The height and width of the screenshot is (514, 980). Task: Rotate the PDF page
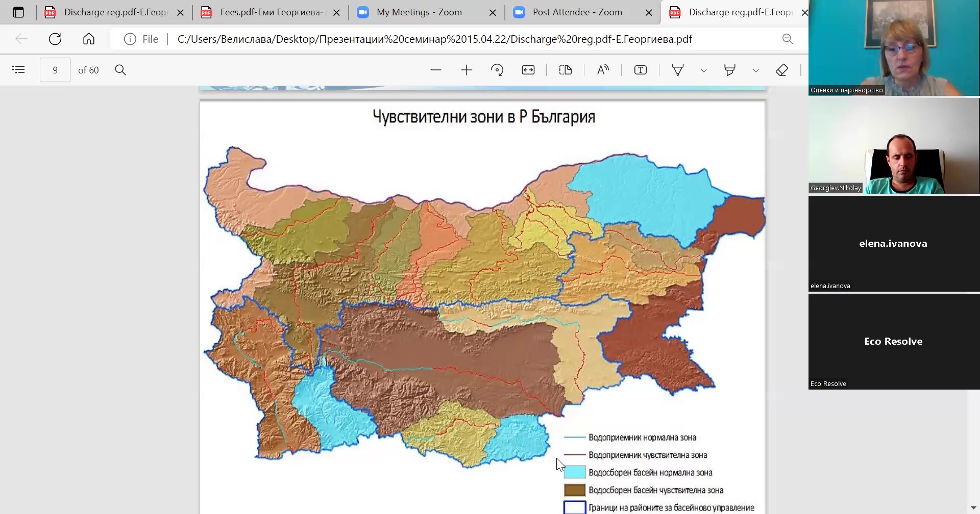tap(497, 70)
